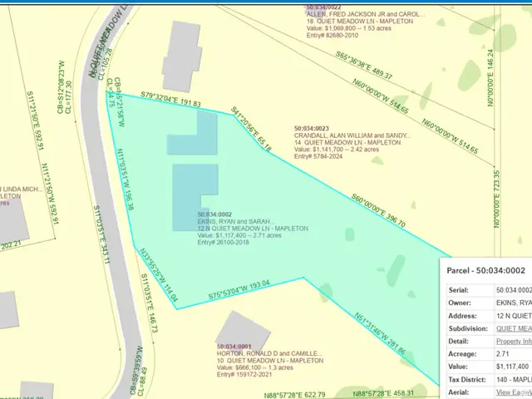
Task: Click the popup value '$1,117,400' cell
Action: (x=512, y=367)
